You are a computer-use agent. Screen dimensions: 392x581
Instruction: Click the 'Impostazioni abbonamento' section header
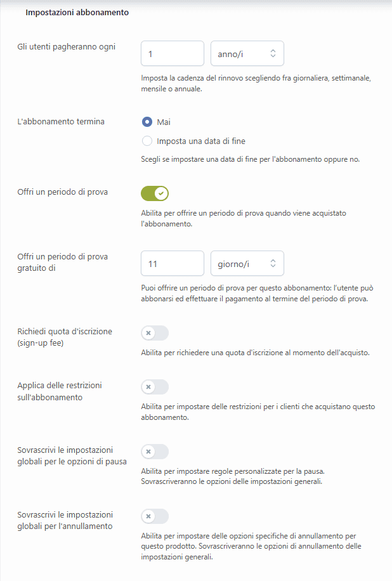76,12
